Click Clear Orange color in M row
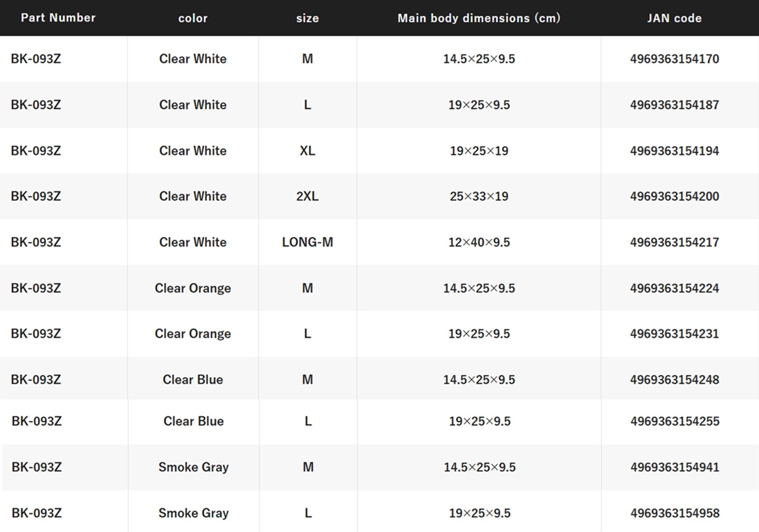 [193, 288]
